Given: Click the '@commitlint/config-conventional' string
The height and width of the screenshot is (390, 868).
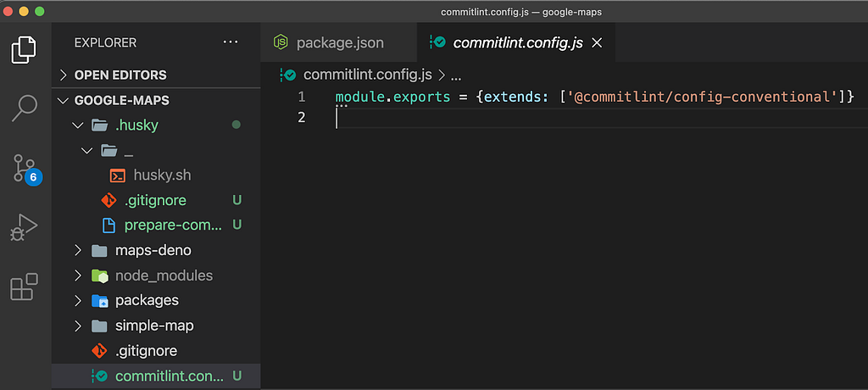Looking at the screenshot, I should pos(702,97).
